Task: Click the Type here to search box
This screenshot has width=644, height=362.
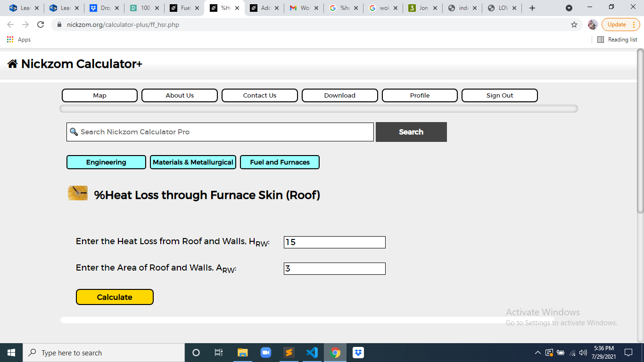Action: [104, 353]
